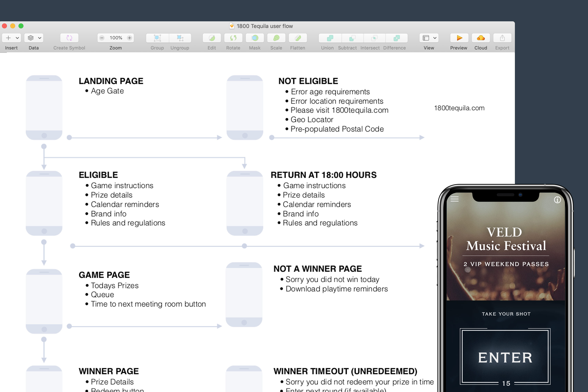The image size is (588, 392).
Task: Select the WINNER PAGE heading
Action: point(109,371)
